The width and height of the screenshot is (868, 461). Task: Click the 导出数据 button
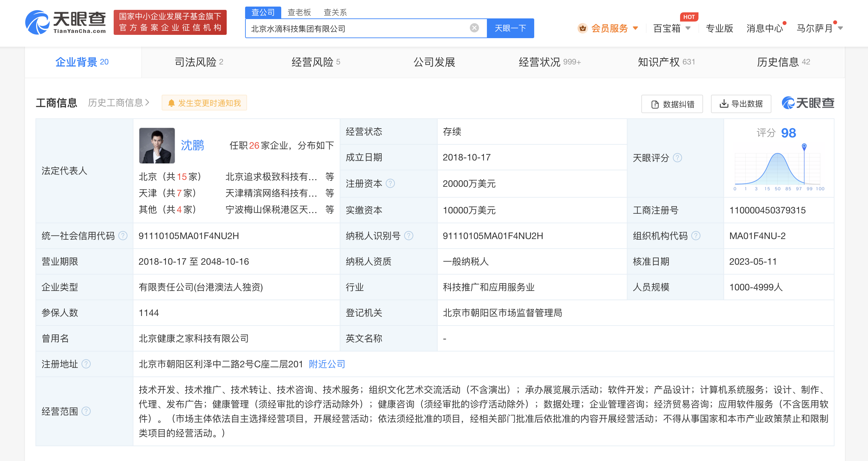coord(741,104)
